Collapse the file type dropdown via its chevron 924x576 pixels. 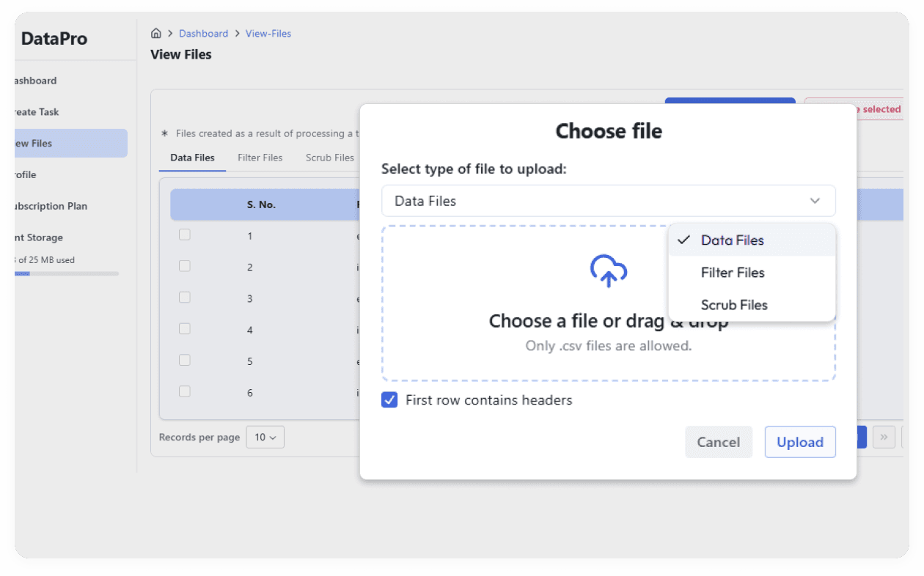pyautogui.click(x=814, y=200)
